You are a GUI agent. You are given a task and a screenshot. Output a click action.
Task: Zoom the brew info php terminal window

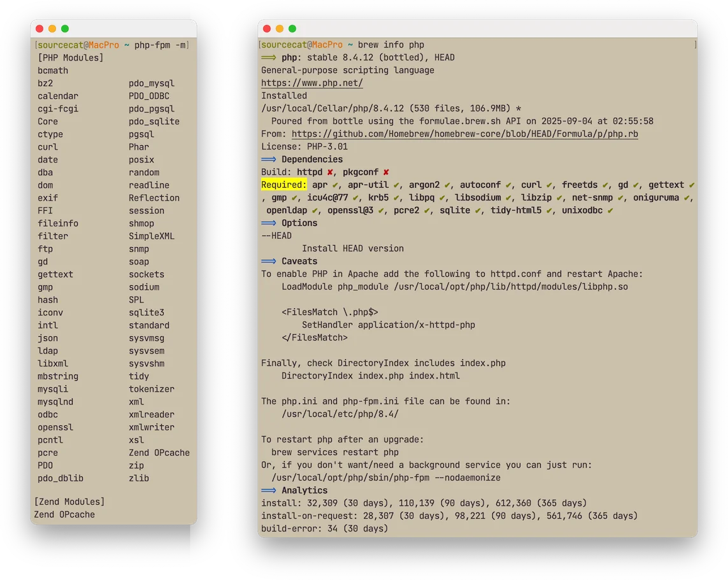pyautogui.click(x=292, y=29)
